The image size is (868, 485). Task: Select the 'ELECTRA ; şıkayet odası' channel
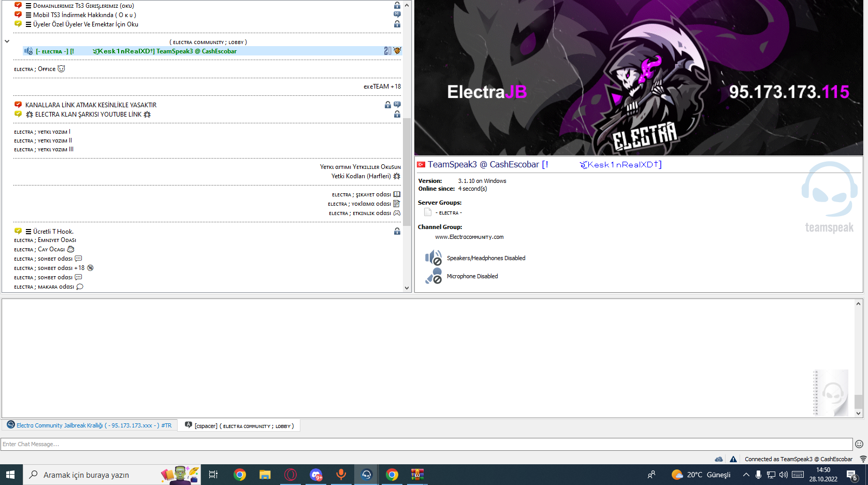pyautogui.click(x=366, y=194)
